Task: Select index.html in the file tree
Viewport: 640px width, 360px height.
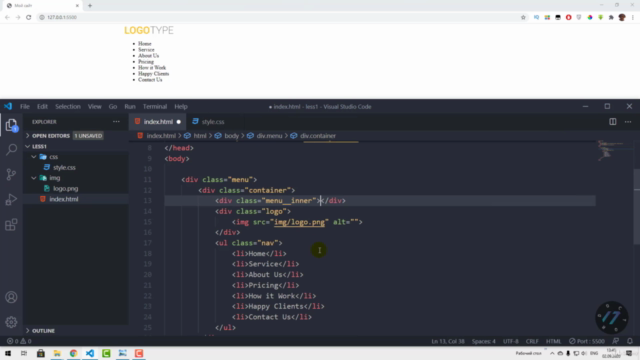Action: click(64, 199)
